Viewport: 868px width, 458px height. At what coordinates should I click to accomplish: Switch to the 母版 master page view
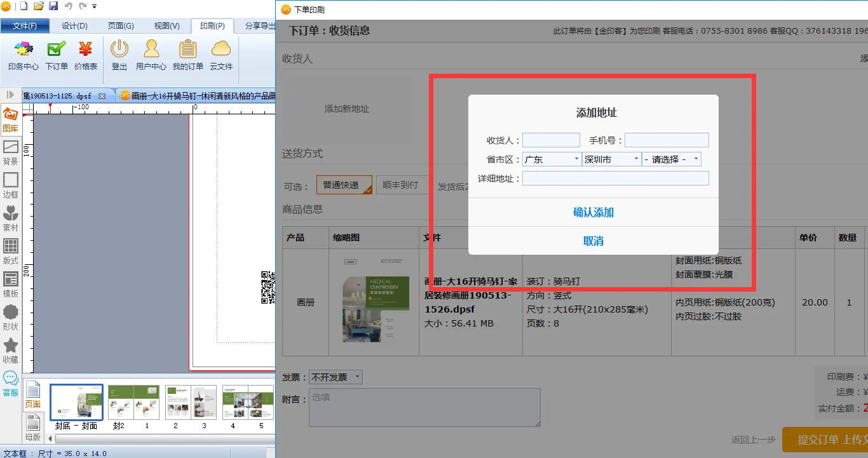point(33,428)
